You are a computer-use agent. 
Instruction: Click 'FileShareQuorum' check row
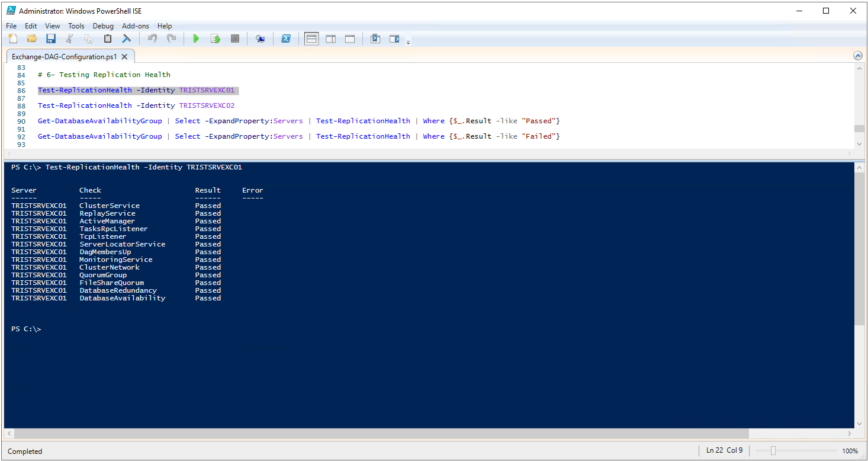pyautogui.click(x=116, y=283)
